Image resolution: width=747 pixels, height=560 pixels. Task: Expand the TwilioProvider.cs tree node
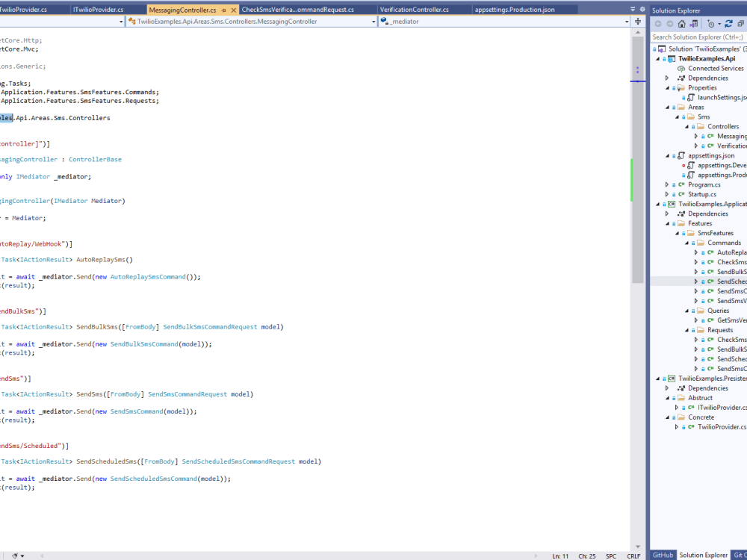pos(677,427)
